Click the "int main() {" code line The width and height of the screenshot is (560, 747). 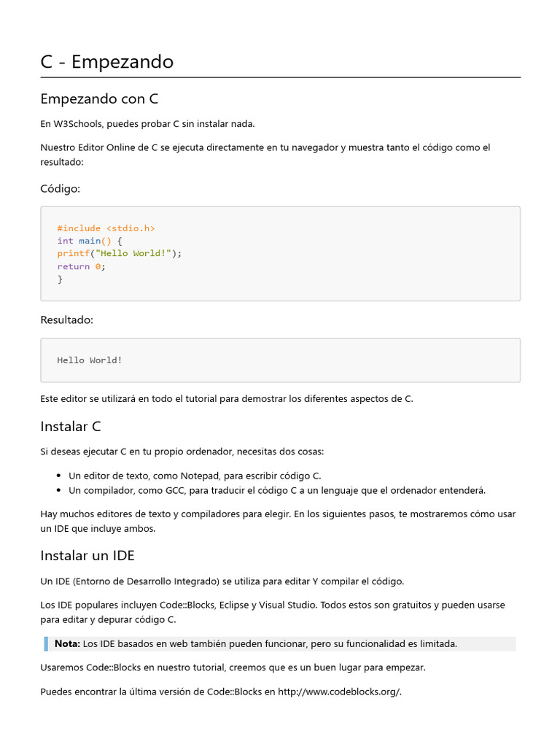coord(90,241)
